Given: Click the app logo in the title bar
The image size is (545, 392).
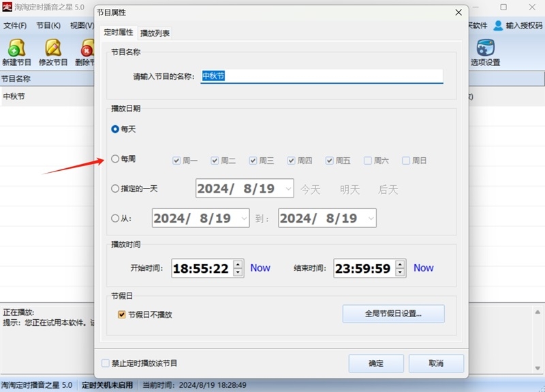Looking at the screenshot, I should (7, 6).
